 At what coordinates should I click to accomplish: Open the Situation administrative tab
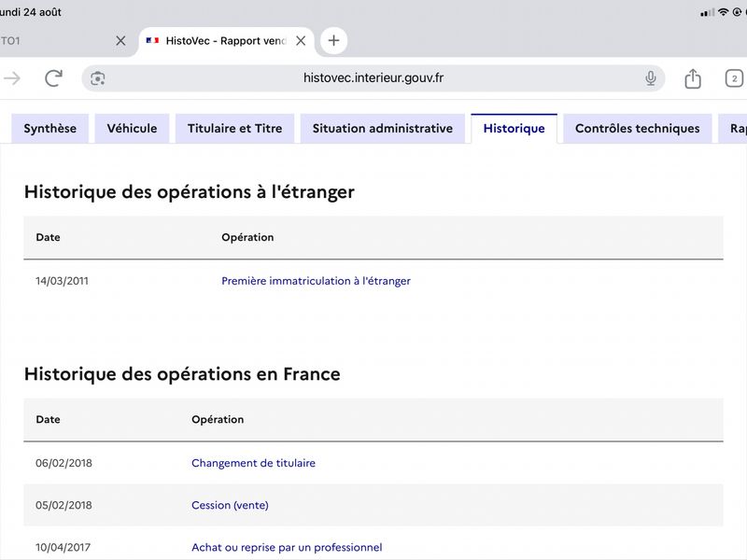(383, 129)
